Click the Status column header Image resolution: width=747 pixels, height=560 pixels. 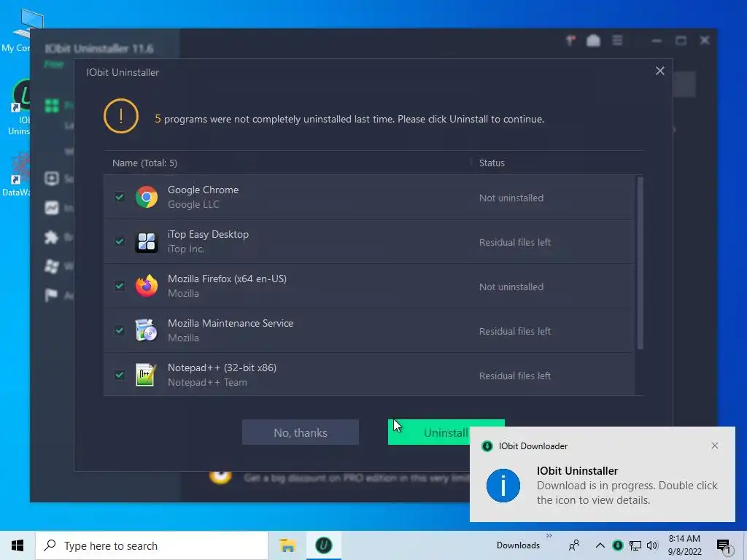click(x=492, y=163)
